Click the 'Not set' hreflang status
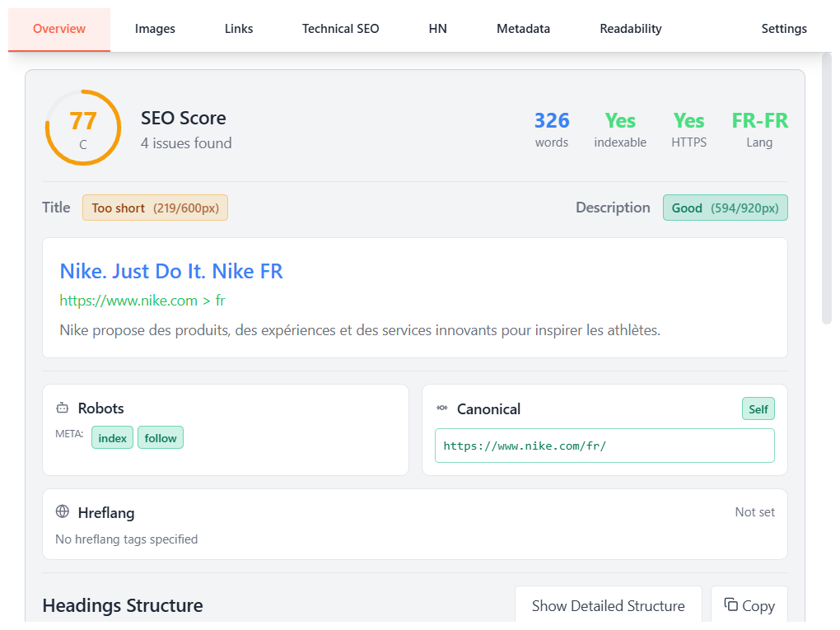 [754, 512]
